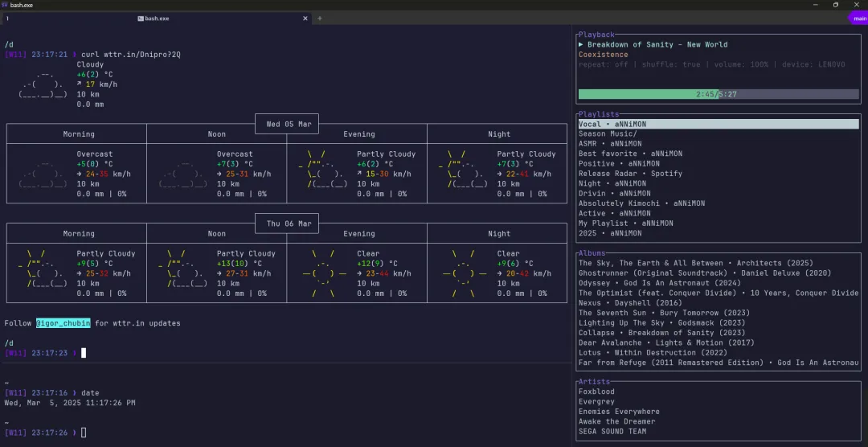868x447 pixels.
Task: Focus the upper pane prompt at 23:17:23
Action: 84,353
